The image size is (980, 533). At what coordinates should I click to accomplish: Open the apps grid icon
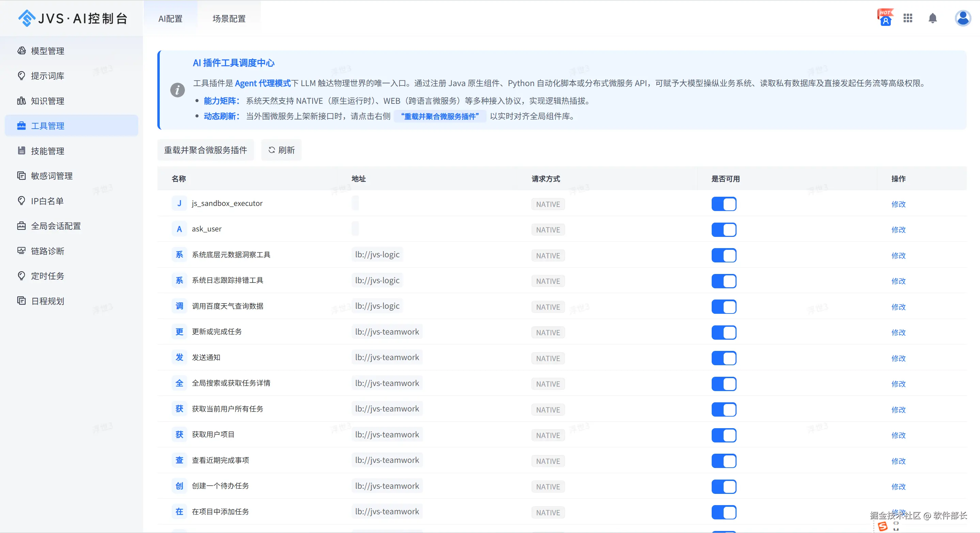908,18
